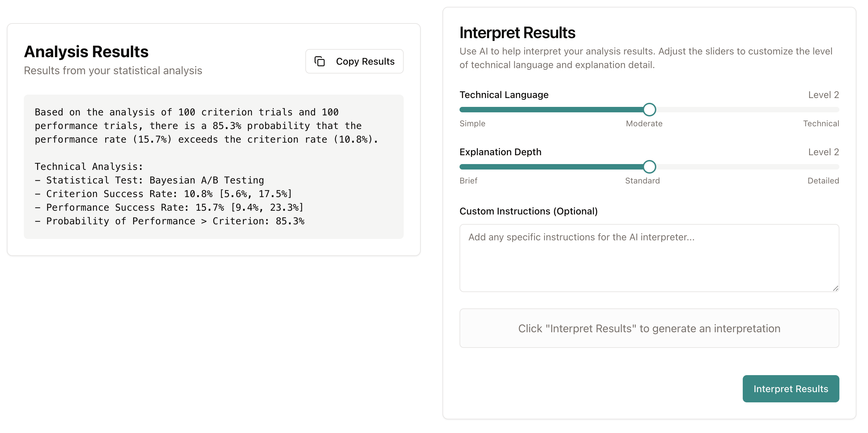This screenshot has height=433, width=868.
Task: Click the Custom Instructions (Optional) field label
Action: coord(528,211)
